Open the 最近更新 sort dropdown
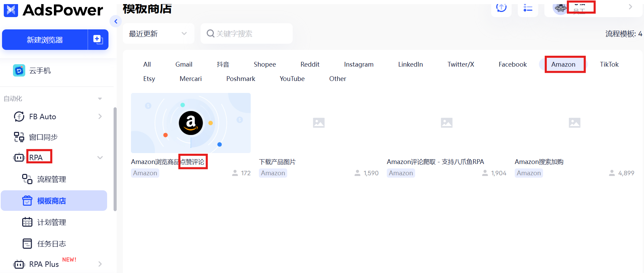Image resolution: width=644 pixels, height=273 pixels. point(158,33)
